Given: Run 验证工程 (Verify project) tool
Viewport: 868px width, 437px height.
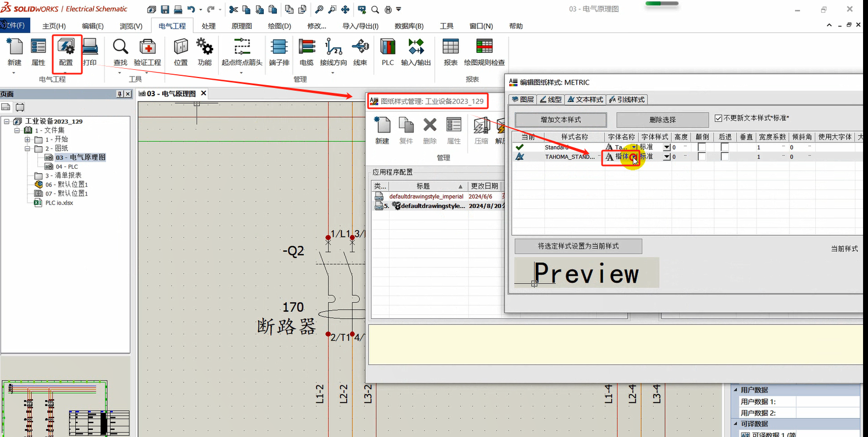Looking at the screenshot, I should pos(147,53).
